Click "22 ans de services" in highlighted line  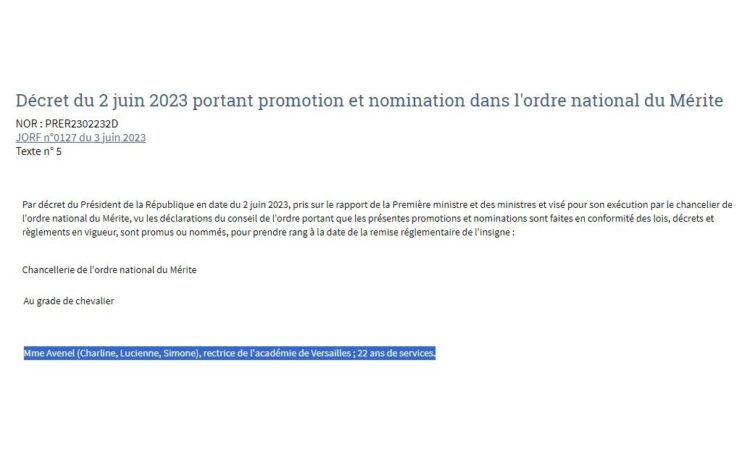click(x=395, y=353)
